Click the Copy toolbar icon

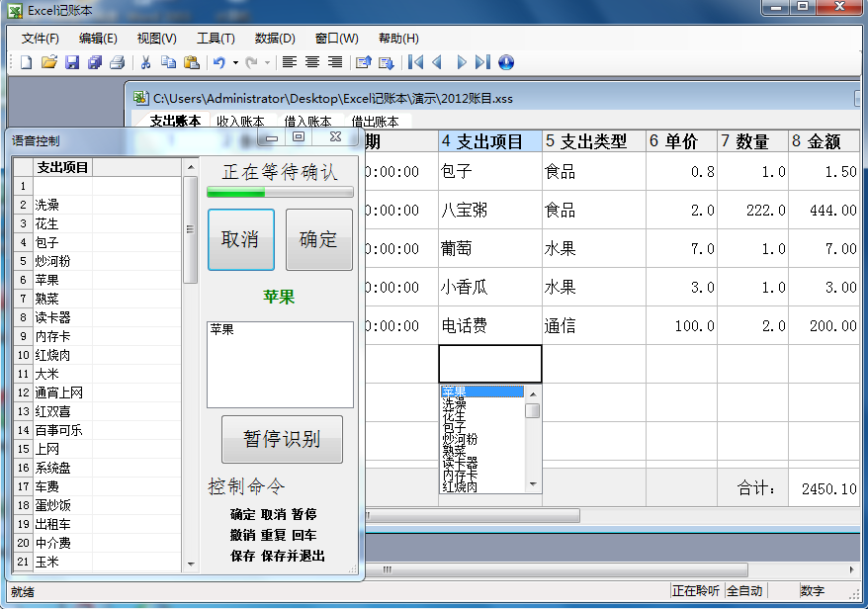[x=168, y=62]
